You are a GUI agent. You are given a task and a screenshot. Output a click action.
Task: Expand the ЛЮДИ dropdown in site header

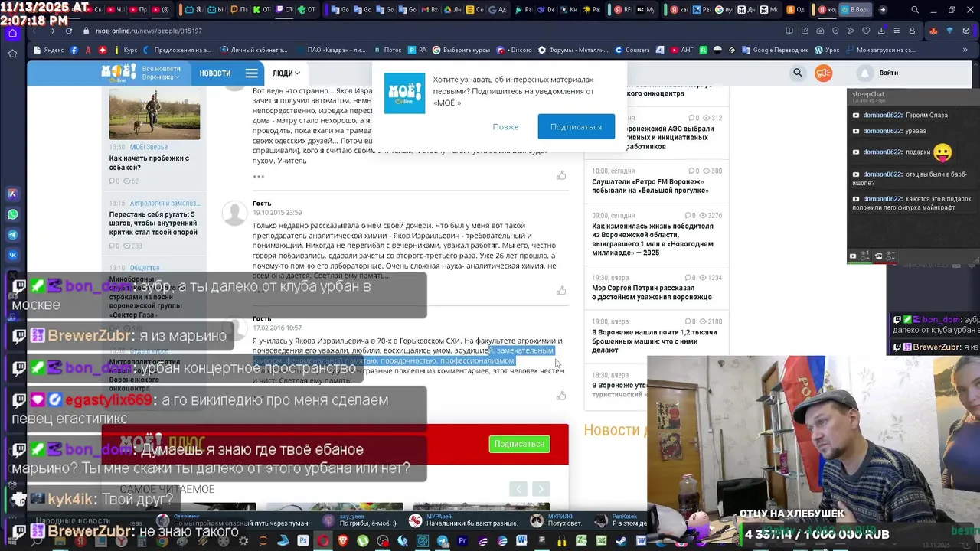coord(286,73)
